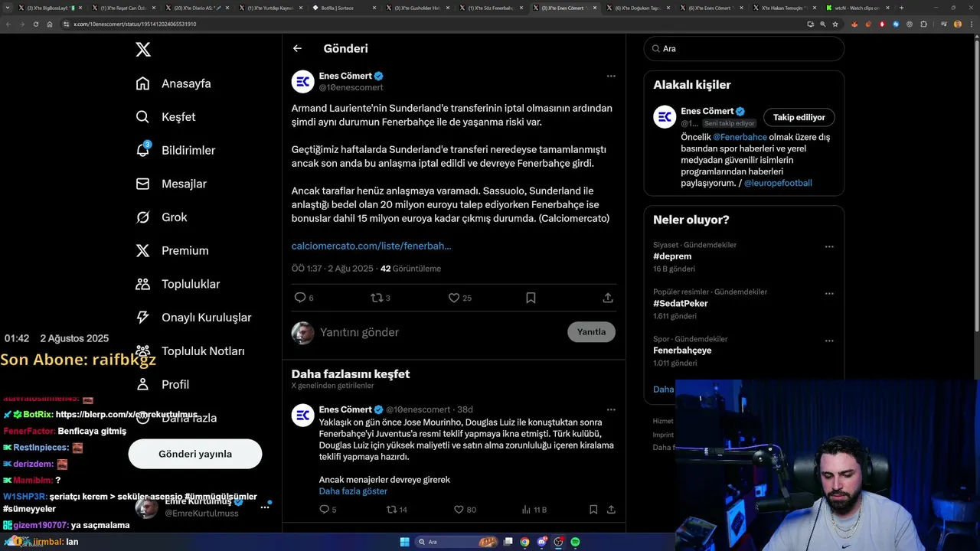Open more options for #deprem trend
This screenshot has width=980, height=551.
829,246
